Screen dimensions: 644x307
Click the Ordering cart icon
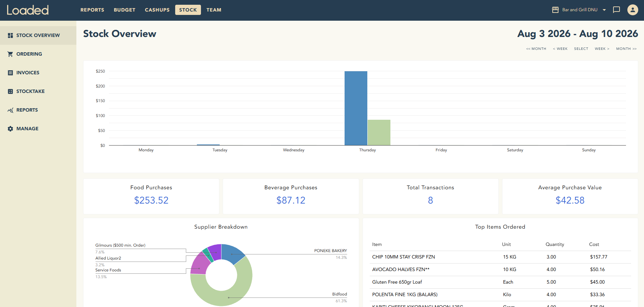(x=10, y=54)
